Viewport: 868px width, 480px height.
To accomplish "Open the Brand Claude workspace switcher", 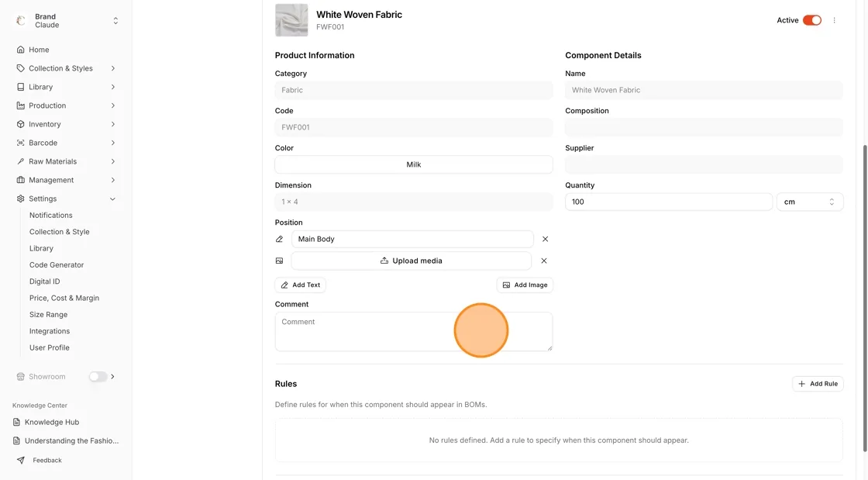I will 115,20.
